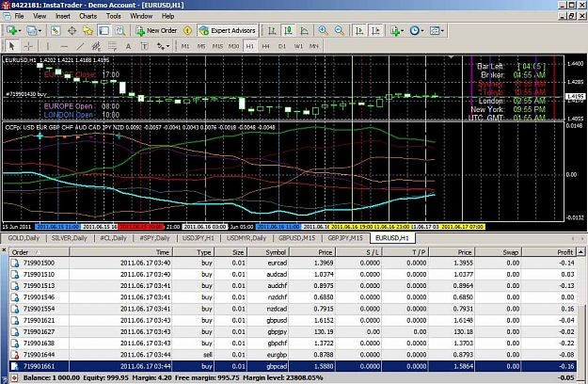Toggle Expert Advisors on or off
The height and width of the screenshot is (384, 588).
point(228,31)
